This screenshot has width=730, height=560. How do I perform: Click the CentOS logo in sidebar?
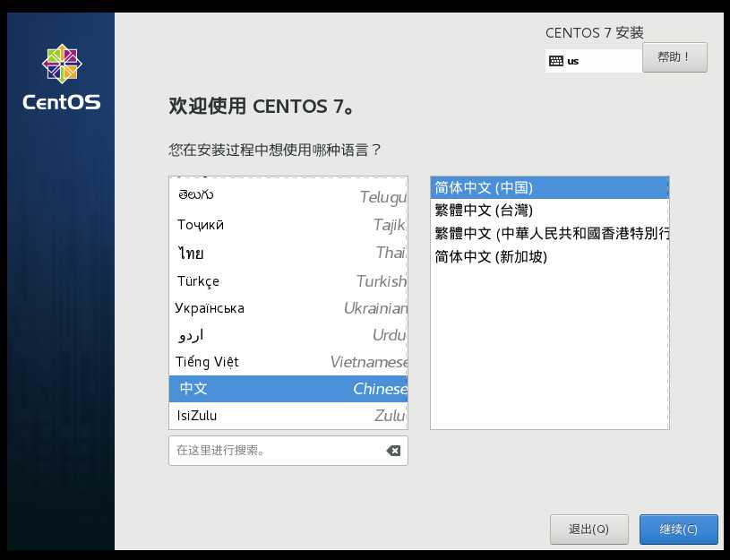click(62, 78)
